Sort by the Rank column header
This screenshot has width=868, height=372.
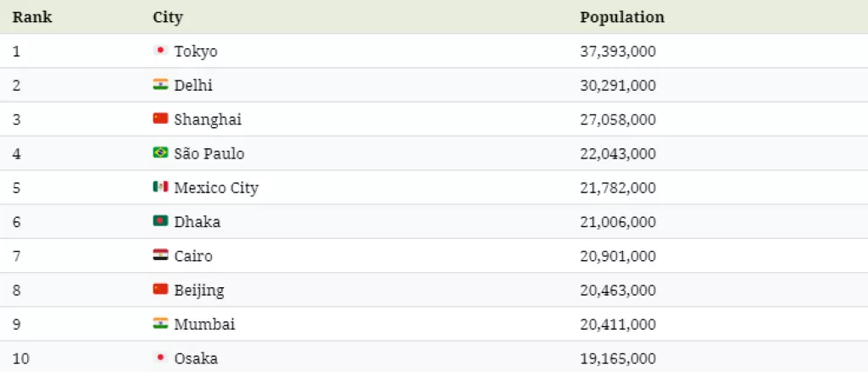click(32, 17)
